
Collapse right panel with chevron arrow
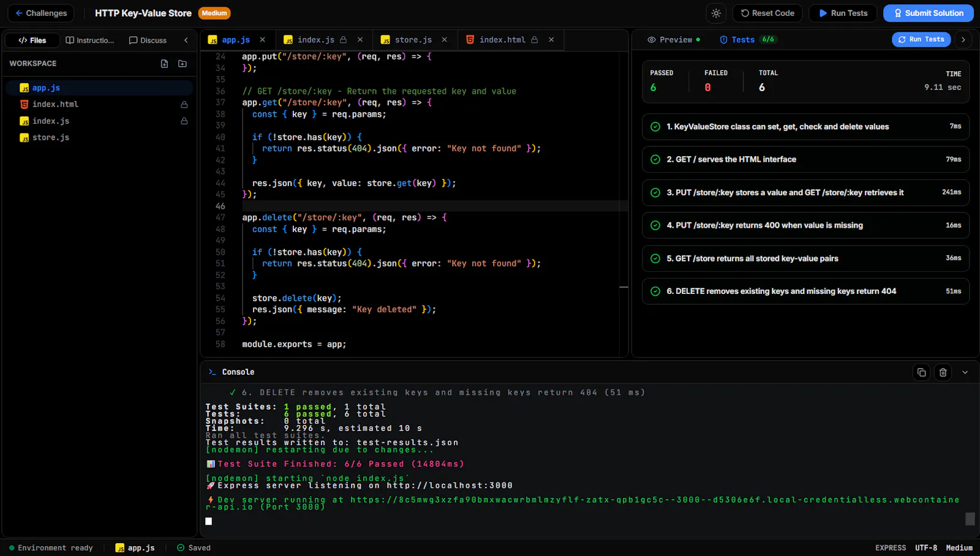click(963, 40)
